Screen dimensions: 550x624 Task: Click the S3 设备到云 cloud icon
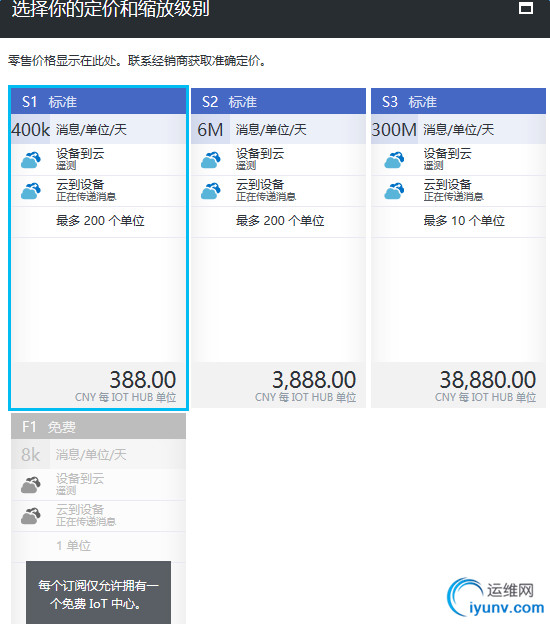(394, 160)
